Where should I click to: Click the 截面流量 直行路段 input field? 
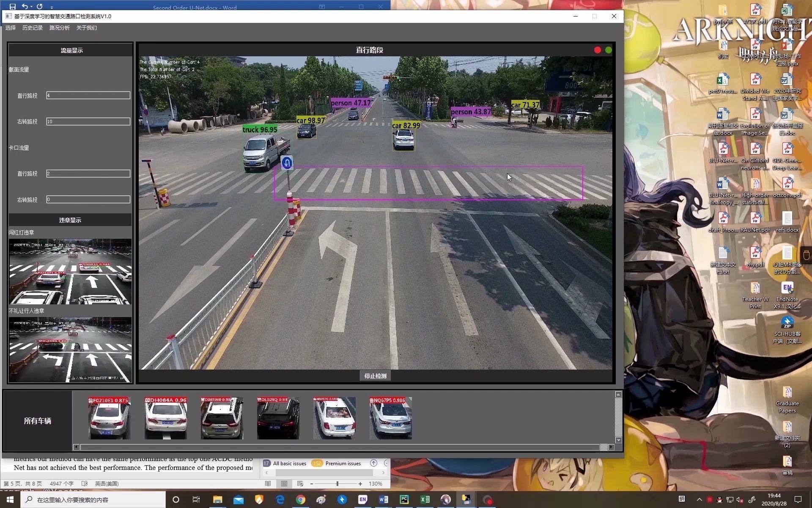click(88, 96)
